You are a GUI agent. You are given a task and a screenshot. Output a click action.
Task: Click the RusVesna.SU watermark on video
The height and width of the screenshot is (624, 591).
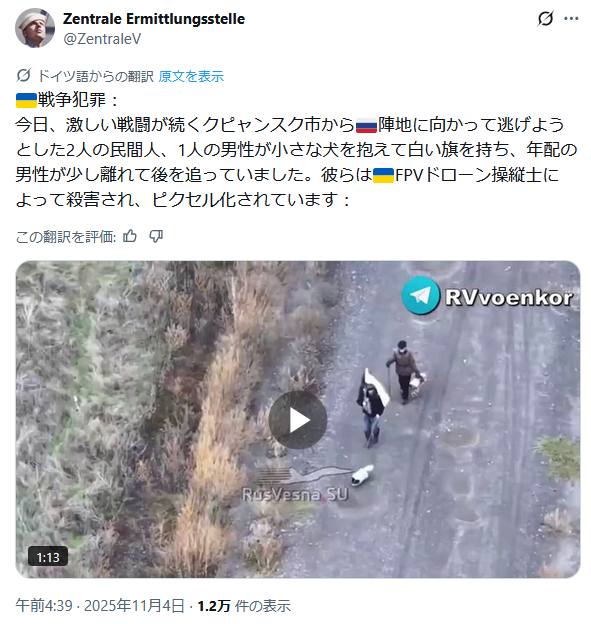pyautogui.click(x=295, y=494)
